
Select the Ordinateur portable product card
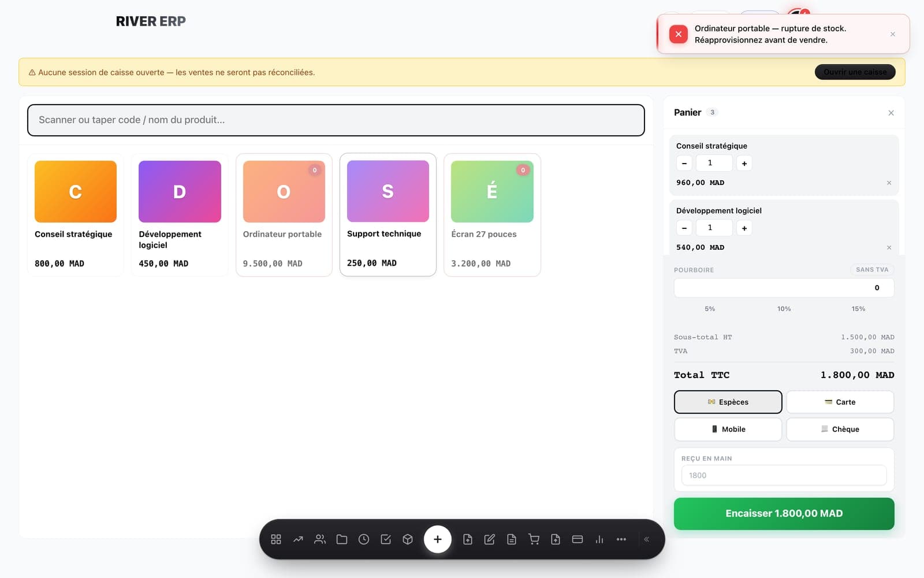284,215
